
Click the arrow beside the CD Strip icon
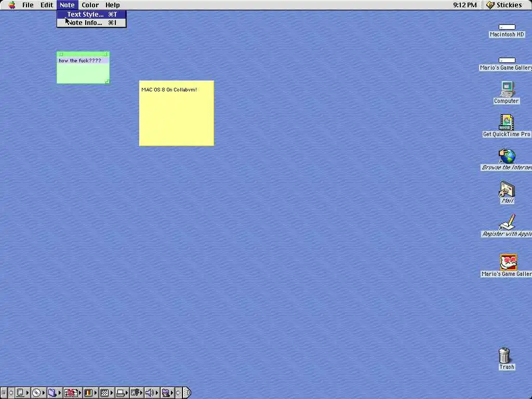click(44, 393)
